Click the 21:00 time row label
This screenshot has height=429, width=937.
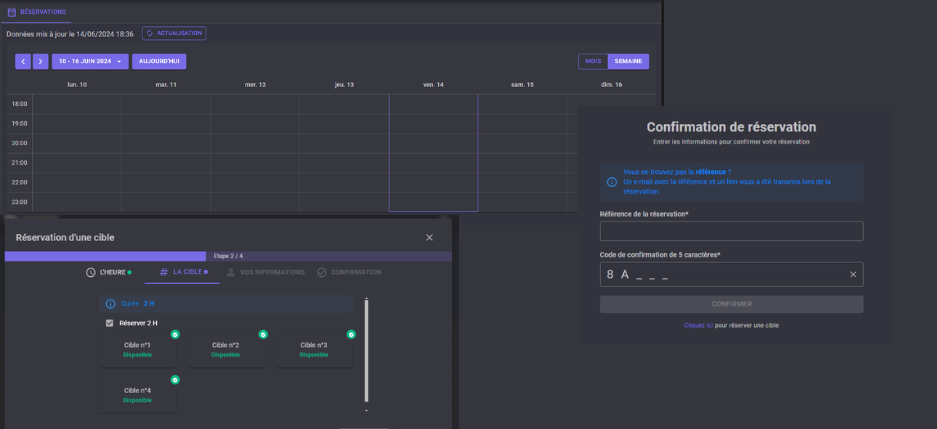[x=20, y=163]
